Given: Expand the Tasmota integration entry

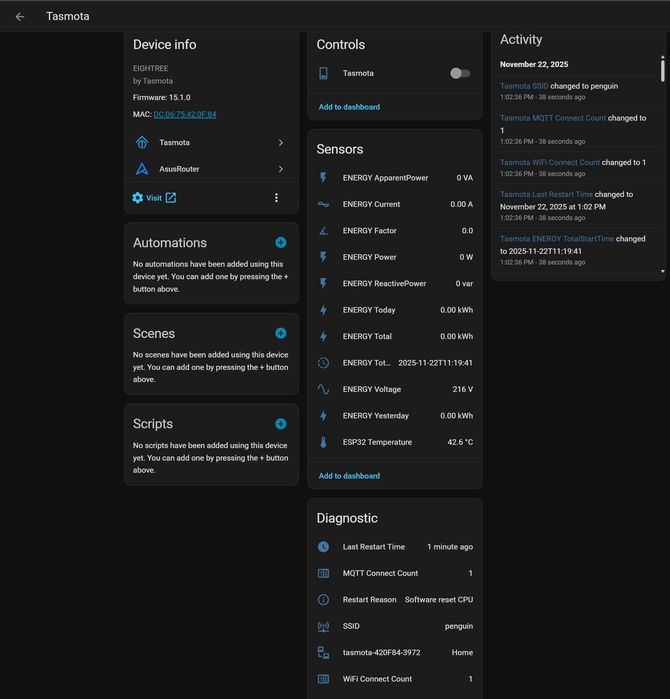Looking at the screenshot, I should point(211,143).
